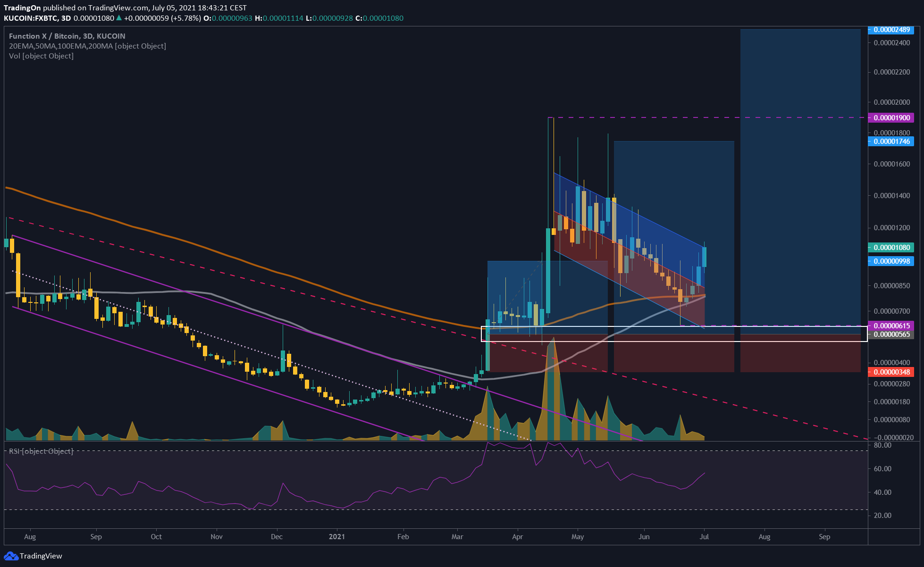Open the TradingView wordmark link

pos(41,556)
